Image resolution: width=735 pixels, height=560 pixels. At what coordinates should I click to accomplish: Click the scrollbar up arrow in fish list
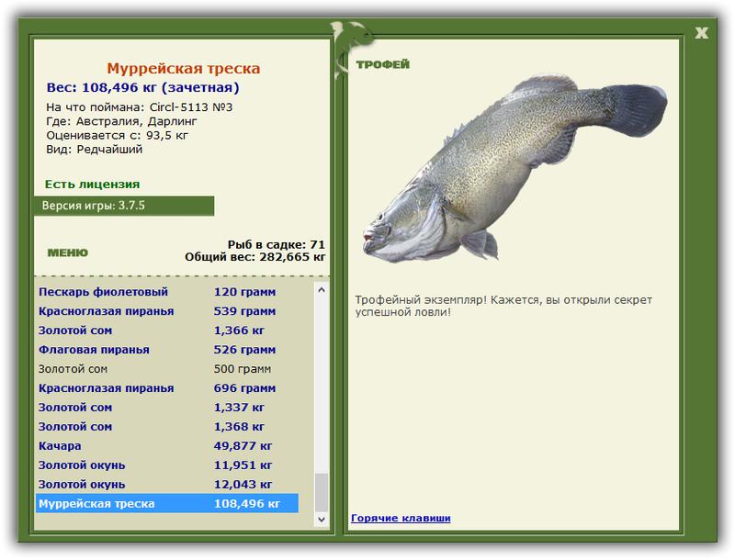(x=322, y=290)
